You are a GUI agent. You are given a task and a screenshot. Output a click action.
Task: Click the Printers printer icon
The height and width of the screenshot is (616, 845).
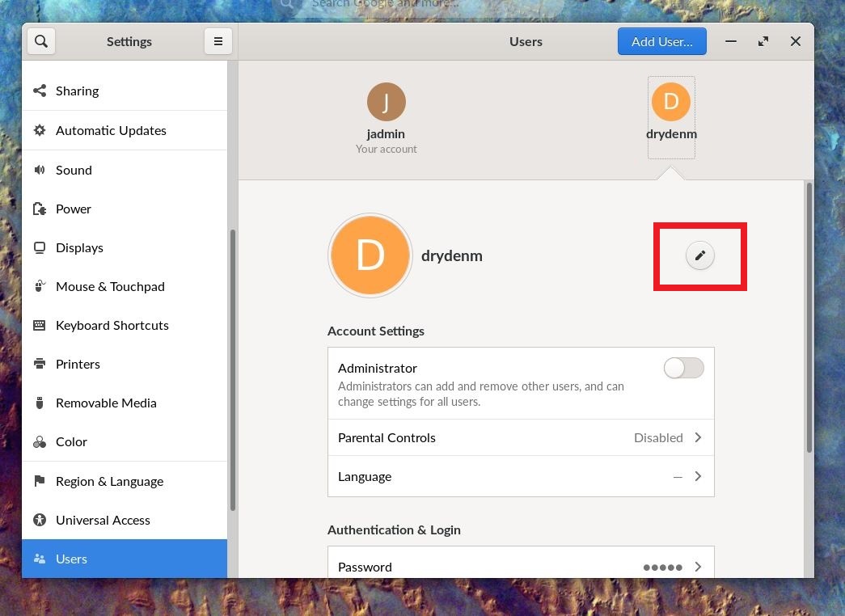pyautogui.click(x=40, y=364)
